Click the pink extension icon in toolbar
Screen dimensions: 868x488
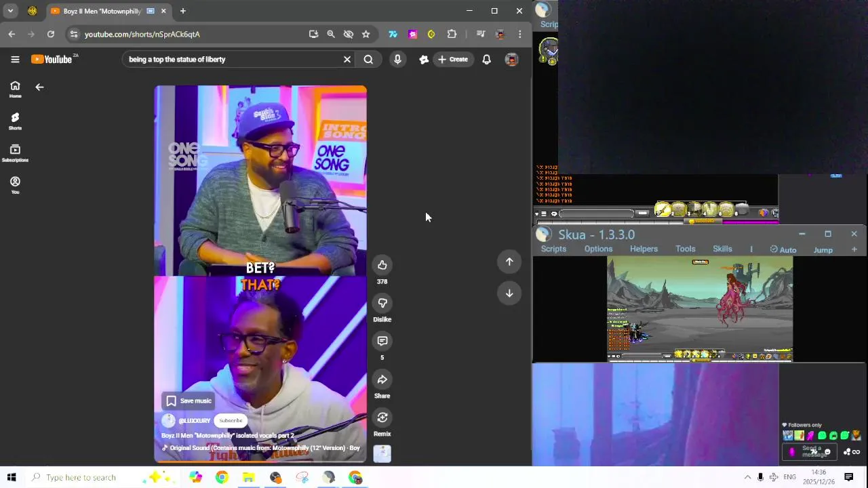point(412,34)
